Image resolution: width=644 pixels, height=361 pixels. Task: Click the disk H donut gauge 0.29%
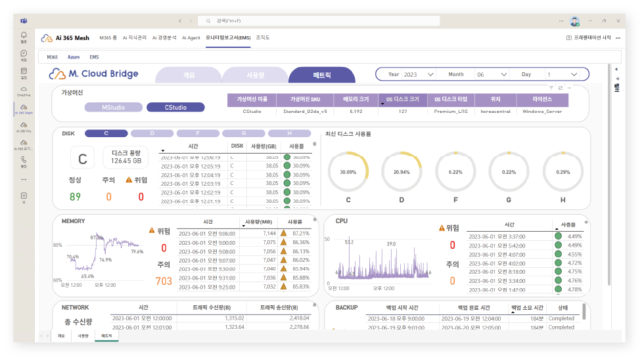tap(563, 172)
